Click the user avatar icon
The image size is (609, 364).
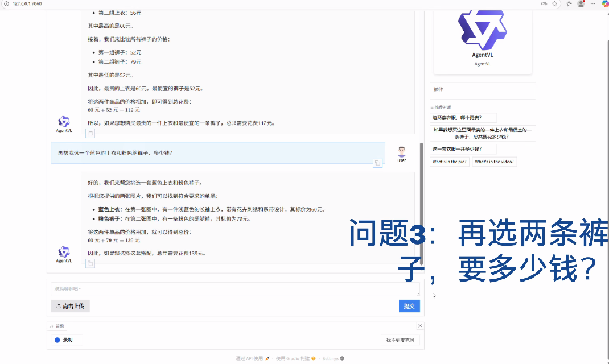coord(402,152)
